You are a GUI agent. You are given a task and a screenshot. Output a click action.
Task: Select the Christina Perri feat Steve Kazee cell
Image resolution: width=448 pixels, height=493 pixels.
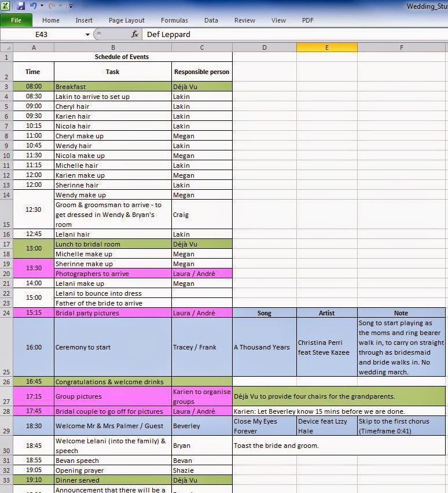tap(327, 347)
